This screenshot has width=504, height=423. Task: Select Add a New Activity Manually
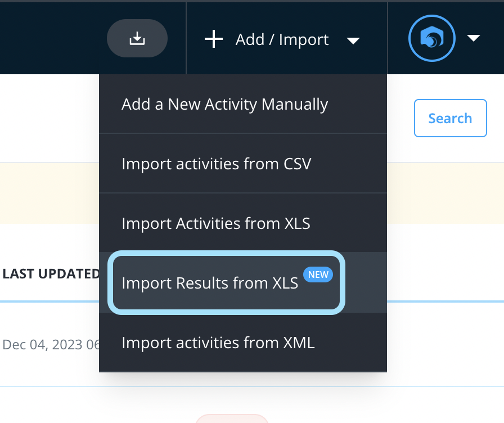point(225,104)
